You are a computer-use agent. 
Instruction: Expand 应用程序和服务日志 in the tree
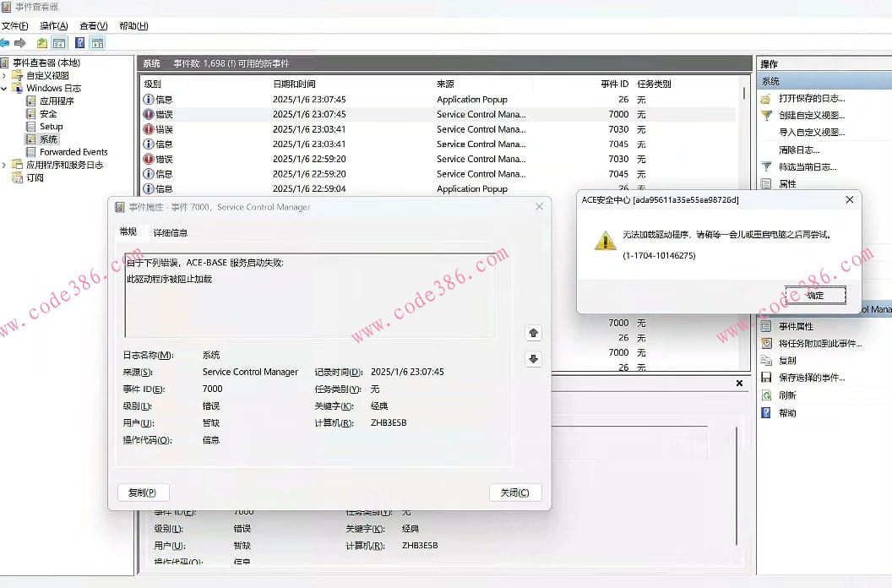5,165
